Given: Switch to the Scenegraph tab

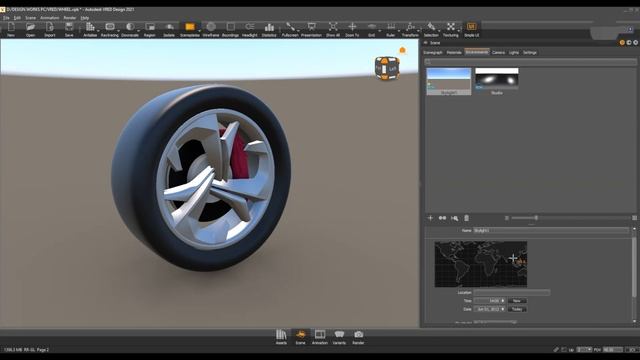Looking at the screenshot, I should pyautogui.click(x=433, y=53).
